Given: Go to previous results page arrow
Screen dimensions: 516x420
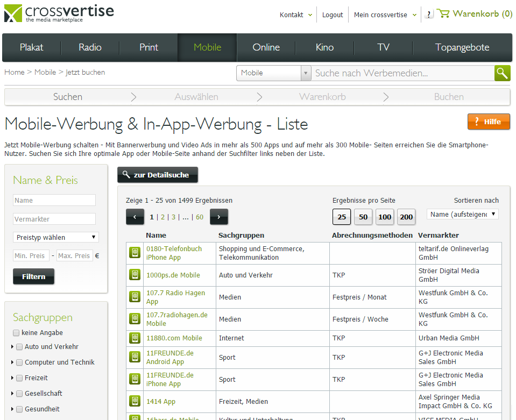Looking at the screenshot, I should (x=135, y=217).
